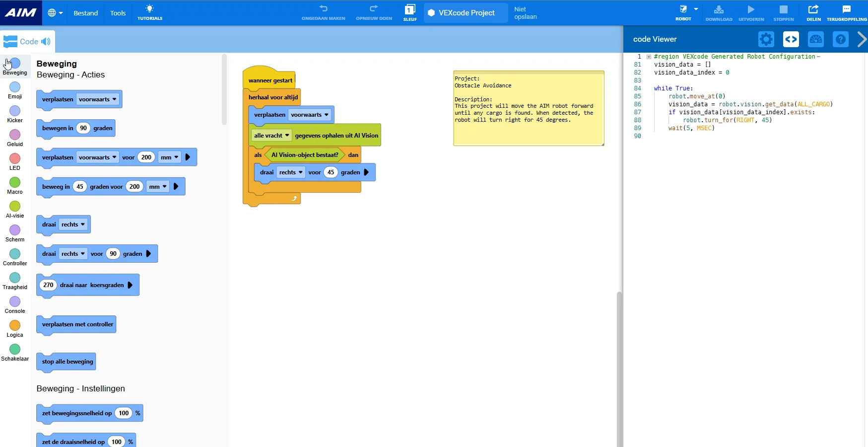This screenshot has height=447, width=868.
Task: Run the project with Uitvoeren
Action: pos(751,12)
